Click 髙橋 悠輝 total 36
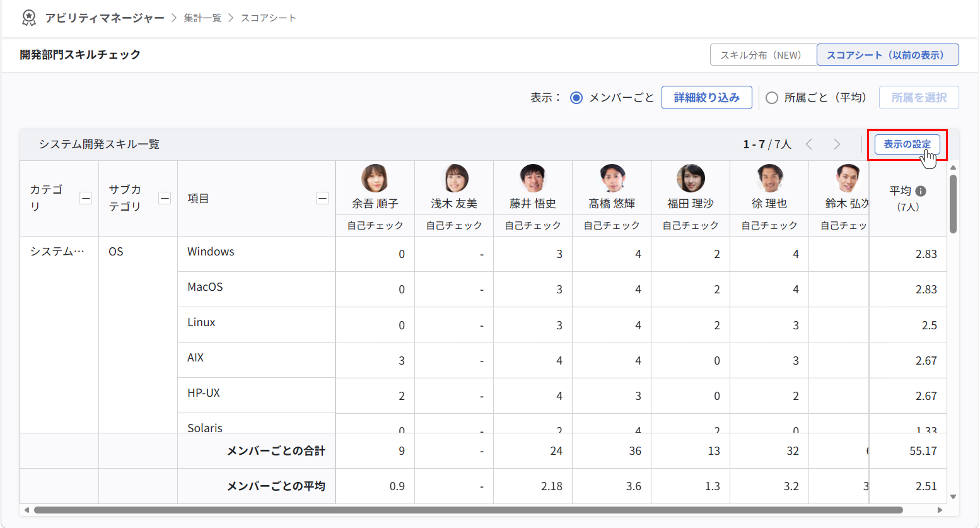Image resolution: width=980 pixels, height=528 pixels. (635, 451)
